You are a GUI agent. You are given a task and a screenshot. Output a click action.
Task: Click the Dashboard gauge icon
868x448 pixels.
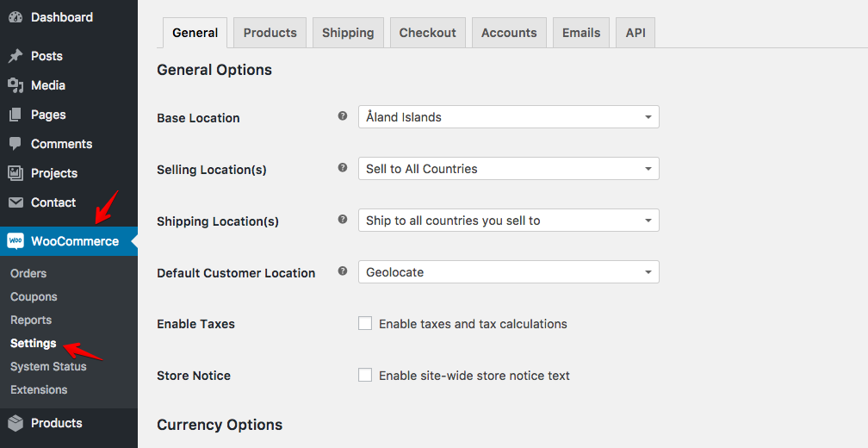point(15,17)
